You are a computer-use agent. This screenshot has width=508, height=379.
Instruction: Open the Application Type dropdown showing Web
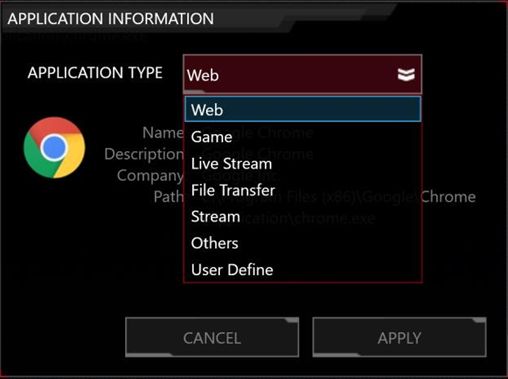click(x=302, y=74)
